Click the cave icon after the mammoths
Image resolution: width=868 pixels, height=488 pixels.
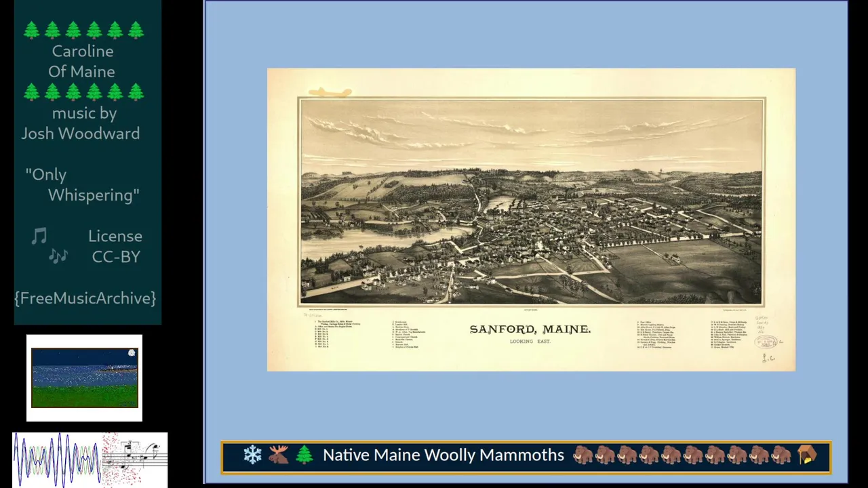807,455
